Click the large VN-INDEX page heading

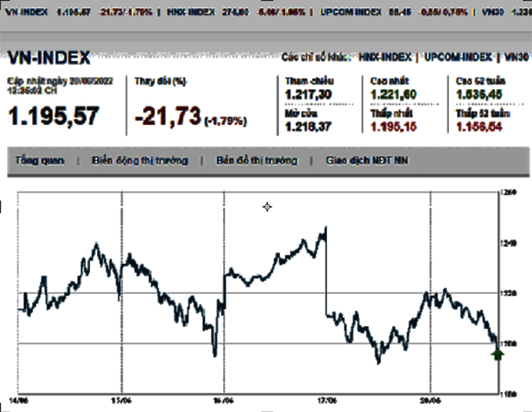coord(49,58)
